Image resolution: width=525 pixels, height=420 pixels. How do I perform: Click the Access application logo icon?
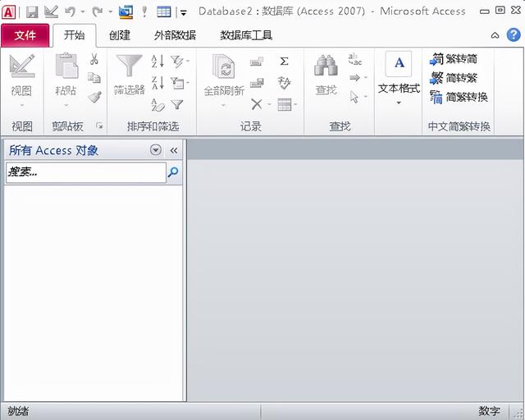[x=9, y=12]
